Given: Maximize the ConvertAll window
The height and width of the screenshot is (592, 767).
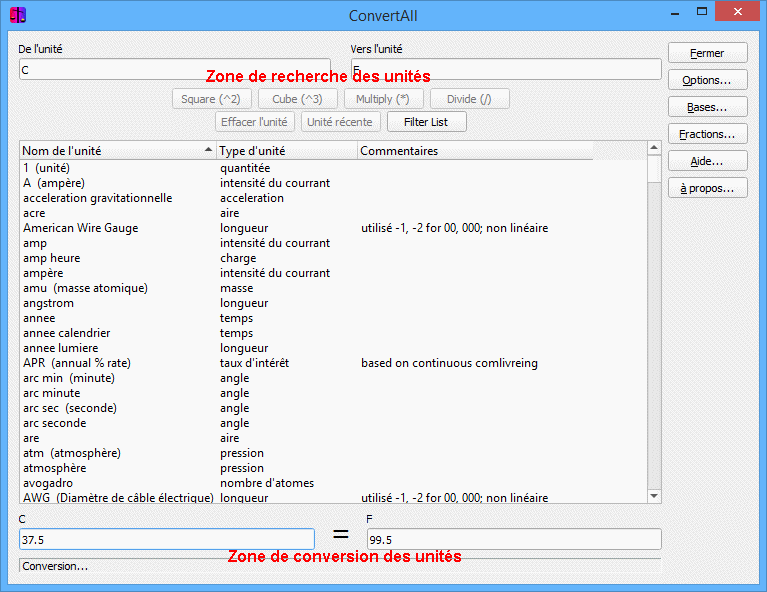Looking at the screenshot, I should coord(702,12).
